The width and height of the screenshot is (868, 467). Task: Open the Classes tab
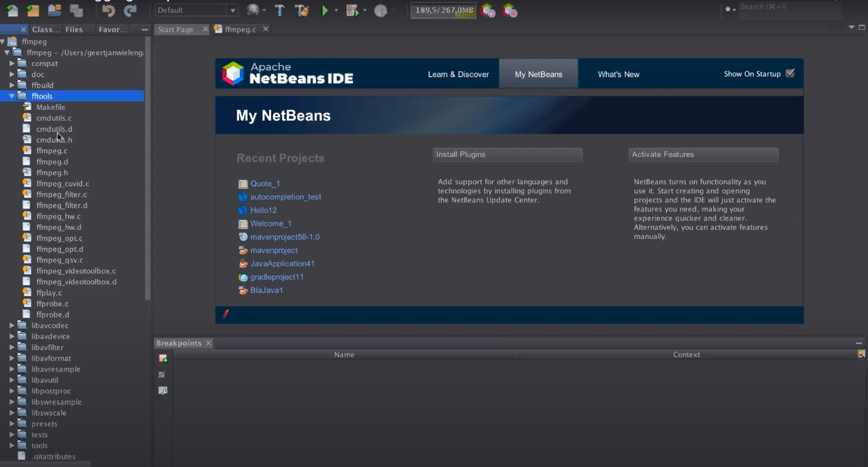[46, 30]
